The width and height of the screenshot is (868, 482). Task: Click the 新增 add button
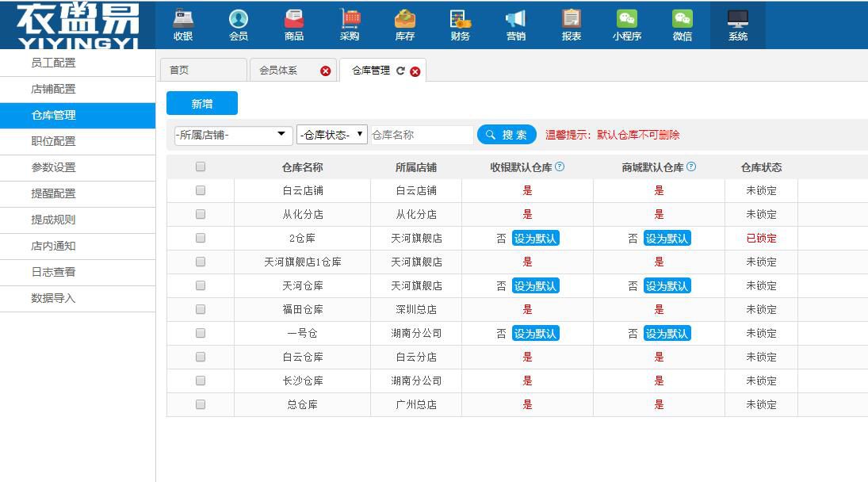(202, 104)
